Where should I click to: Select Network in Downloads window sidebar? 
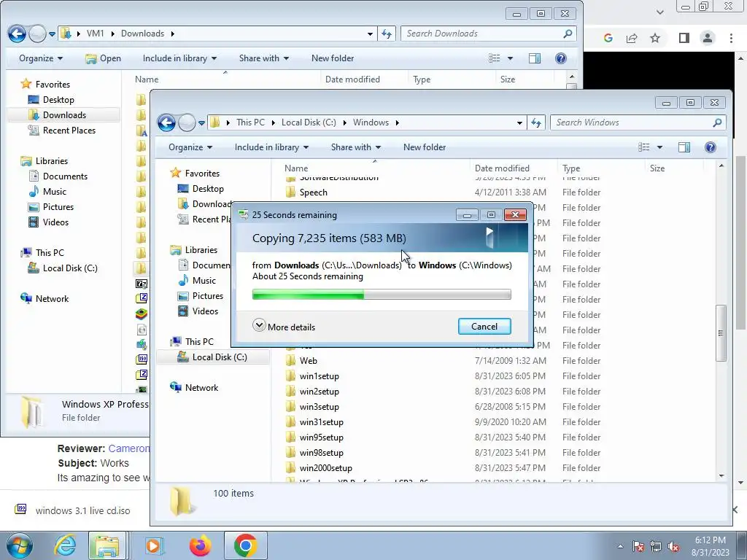(44, 298)
